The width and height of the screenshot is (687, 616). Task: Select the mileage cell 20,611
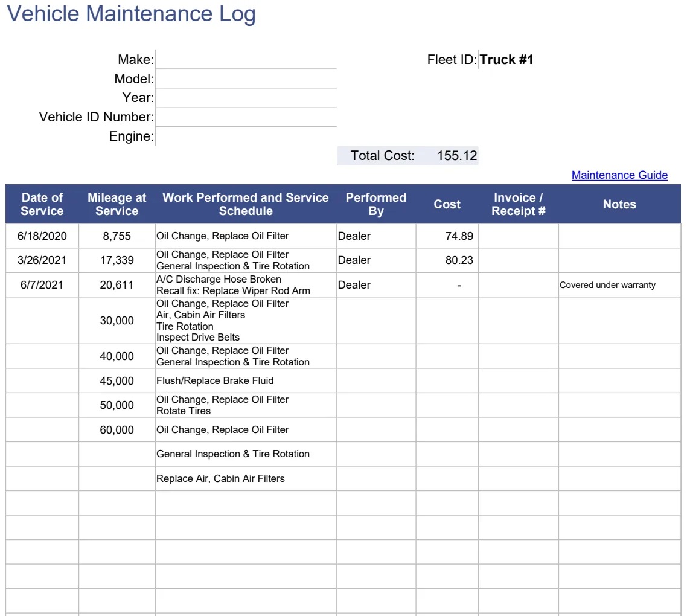[x=117, y=285]
